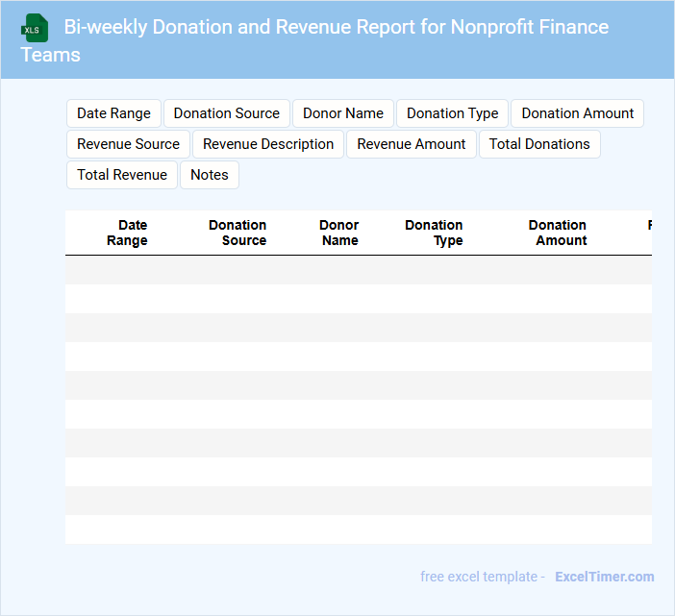This screenshot has height=616, width=675.
Task: Click the Donation Type table column header
Action: point(434,233)
